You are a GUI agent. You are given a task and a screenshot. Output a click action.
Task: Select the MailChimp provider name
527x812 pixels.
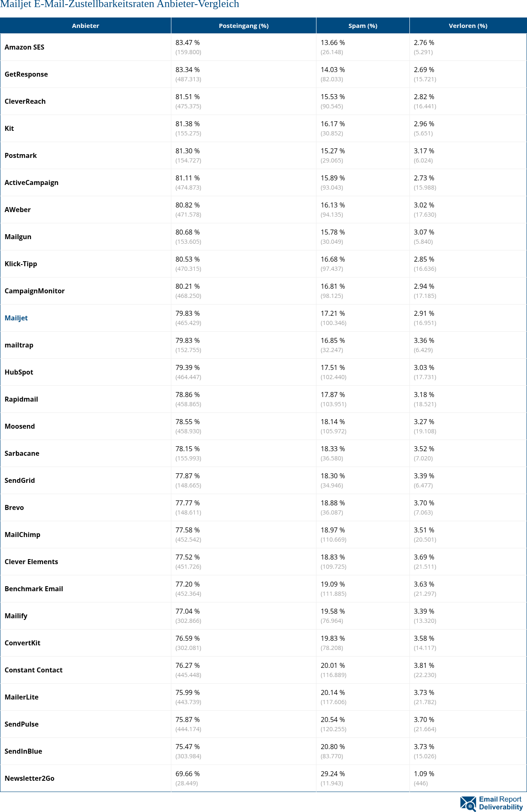(x=23, y=535)
